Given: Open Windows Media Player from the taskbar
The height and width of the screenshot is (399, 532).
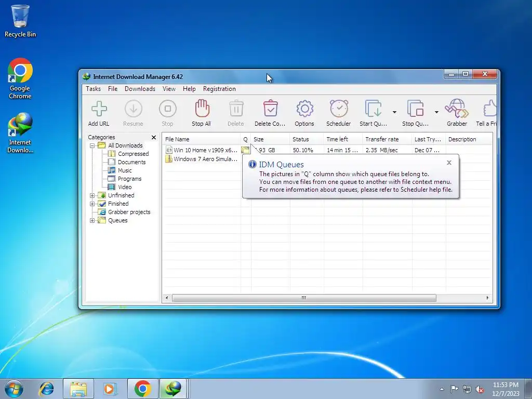Looking at the screenshot, I should tap(110, 389).
